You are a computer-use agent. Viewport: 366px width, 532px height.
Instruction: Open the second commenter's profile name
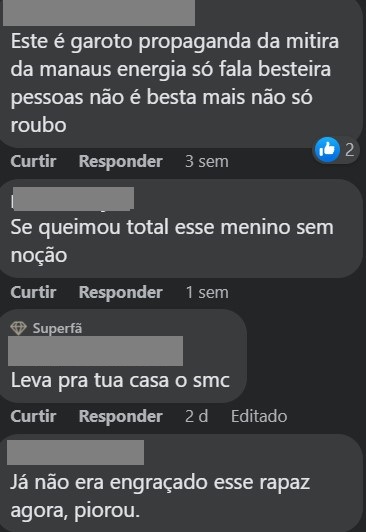point(73,198)
